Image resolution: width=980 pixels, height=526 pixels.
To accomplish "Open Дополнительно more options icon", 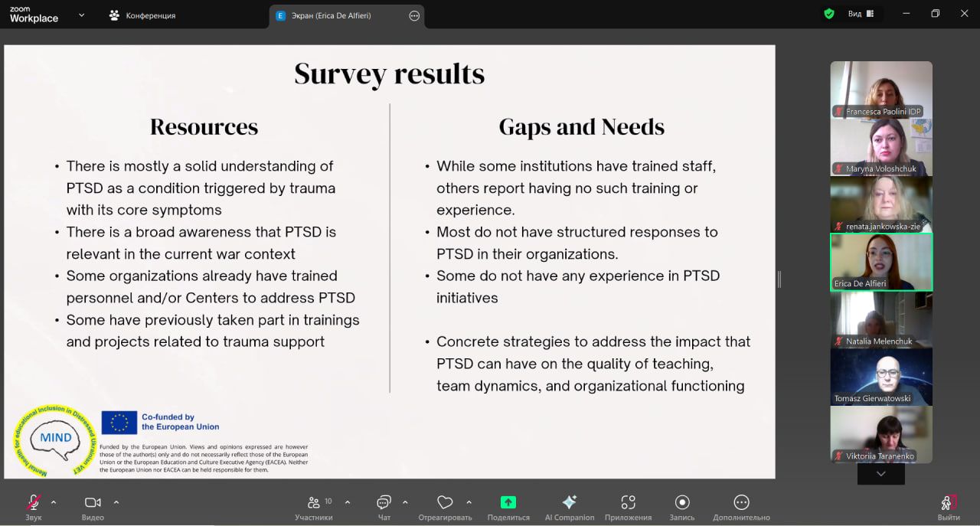I will [x=741, y=502].
